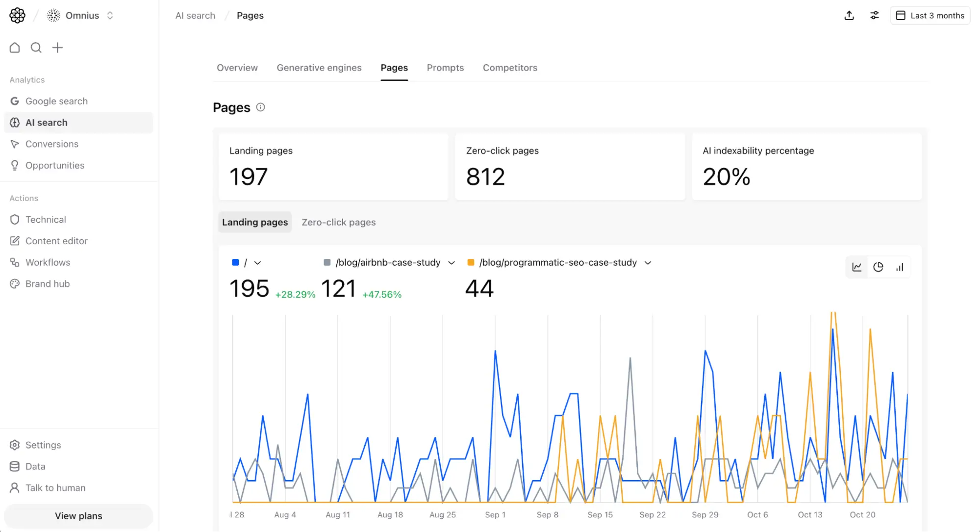This screenshot has width=980, height=532.
Task: Open Talk to human in the sidebar
Action: [55, 487]
